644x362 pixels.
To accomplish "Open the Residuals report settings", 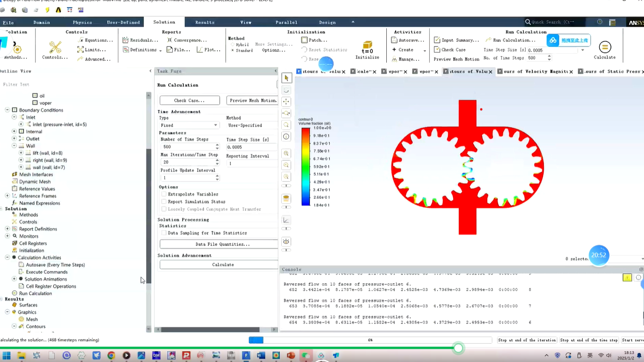I will pos(140,40).
